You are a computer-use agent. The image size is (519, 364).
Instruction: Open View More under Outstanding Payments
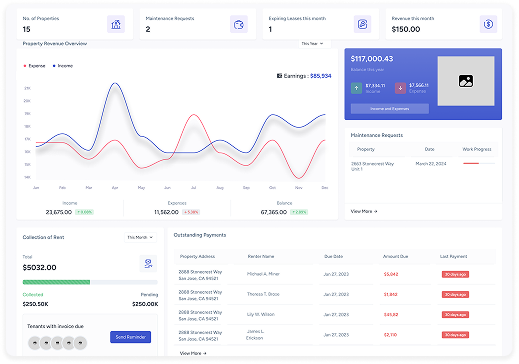point(193,353)
